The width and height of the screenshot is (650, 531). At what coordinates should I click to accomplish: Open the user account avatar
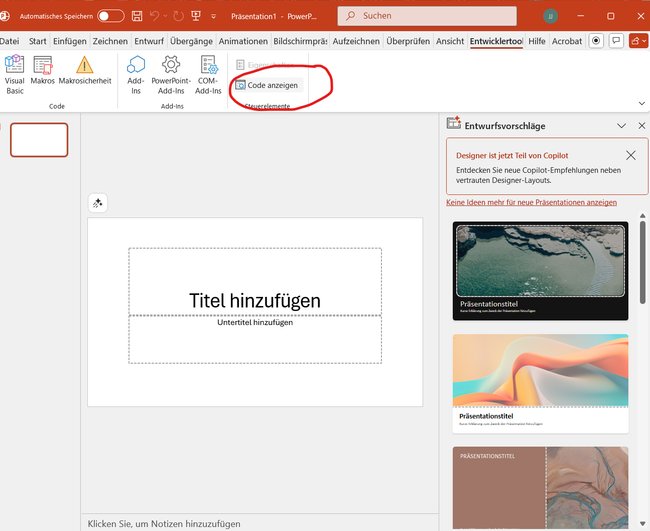tap(551, 16)
